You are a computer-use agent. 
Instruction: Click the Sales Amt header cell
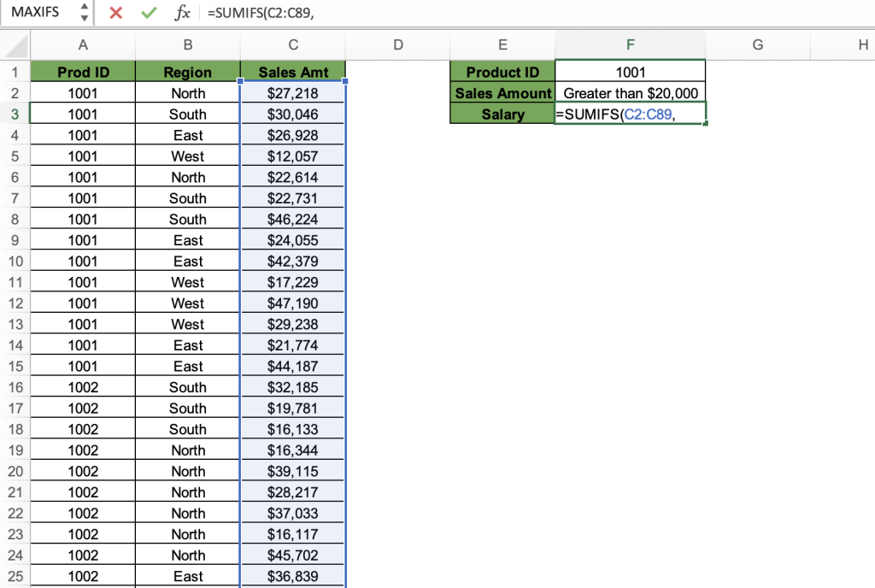click(293, 72)
